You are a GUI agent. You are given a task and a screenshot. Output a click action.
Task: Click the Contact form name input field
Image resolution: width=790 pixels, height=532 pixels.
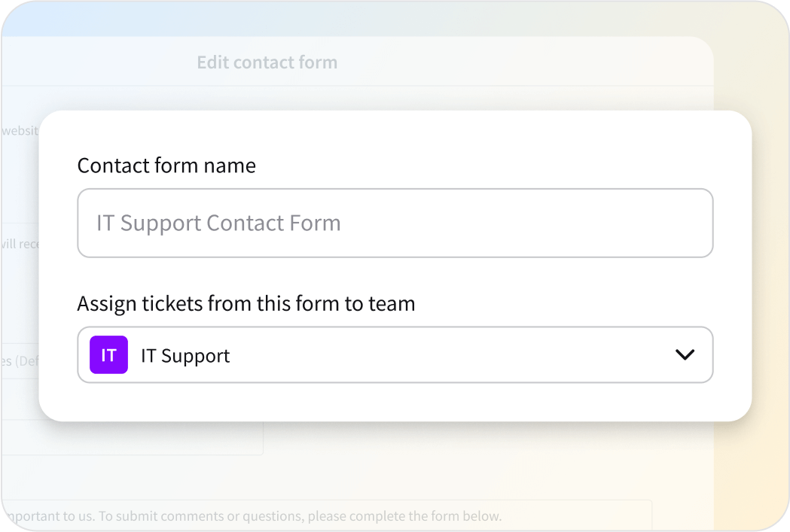tap(395, 223)
